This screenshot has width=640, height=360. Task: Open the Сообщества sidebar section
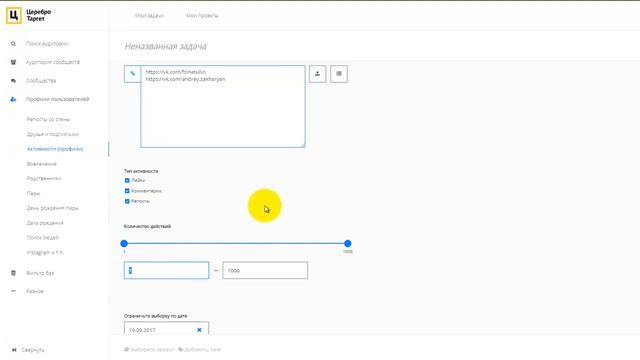41,81
